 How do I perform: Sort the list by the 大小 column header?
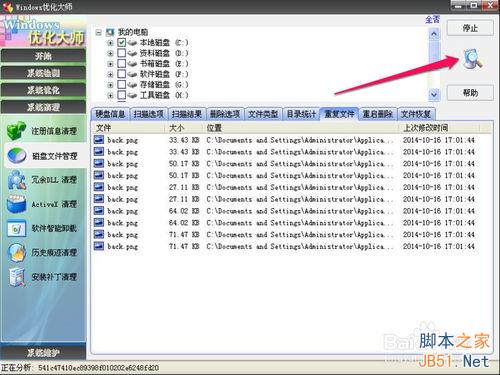coord(183,128)
